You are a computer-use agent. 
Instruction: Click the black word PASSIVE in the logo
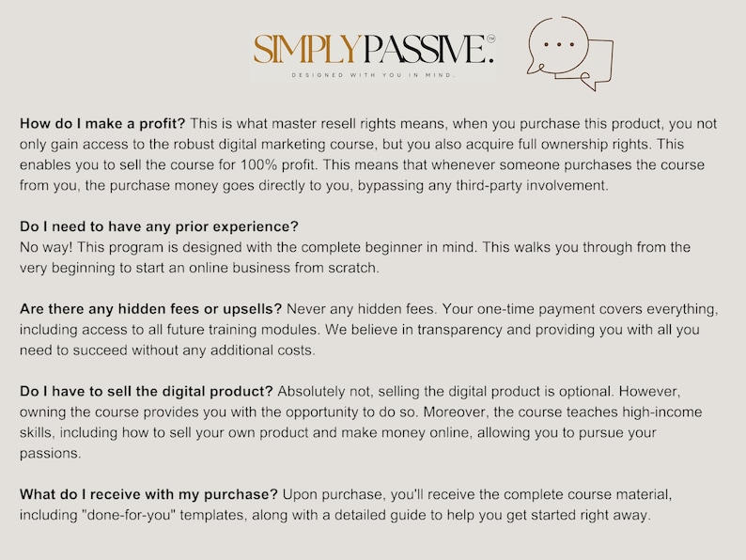point(428,49)
